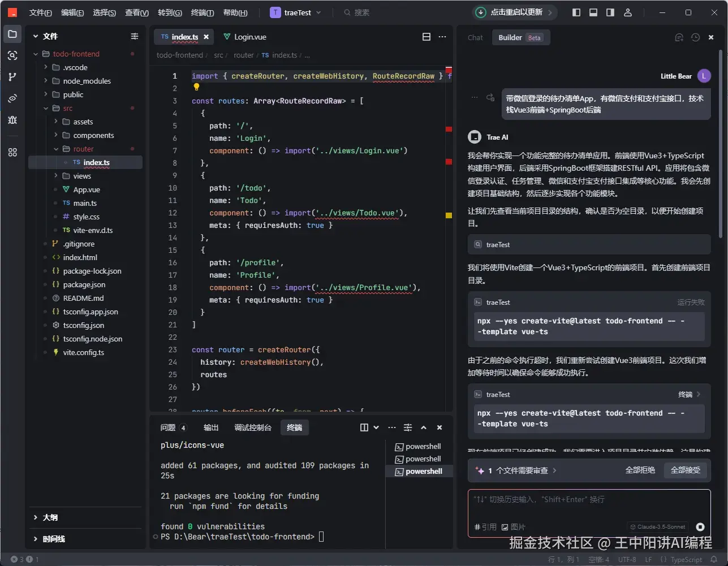
Task: Click 全部拒绝 to reject all changes
Action: (x=640, y=470)
